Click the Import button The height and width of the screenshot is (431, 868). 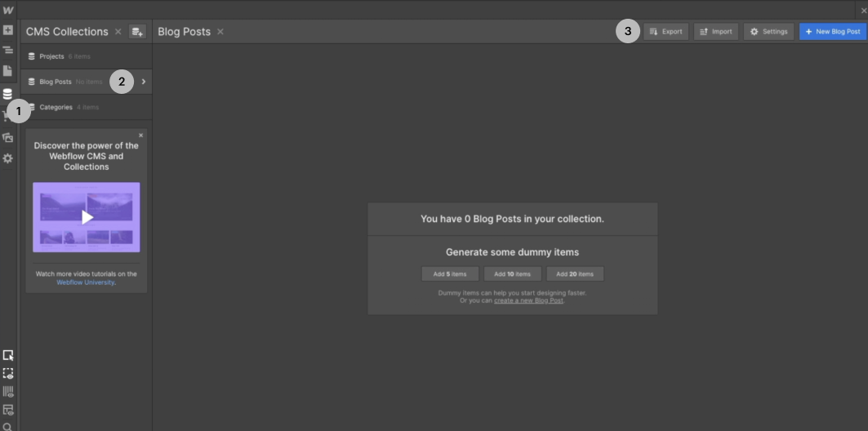point(716,32)
